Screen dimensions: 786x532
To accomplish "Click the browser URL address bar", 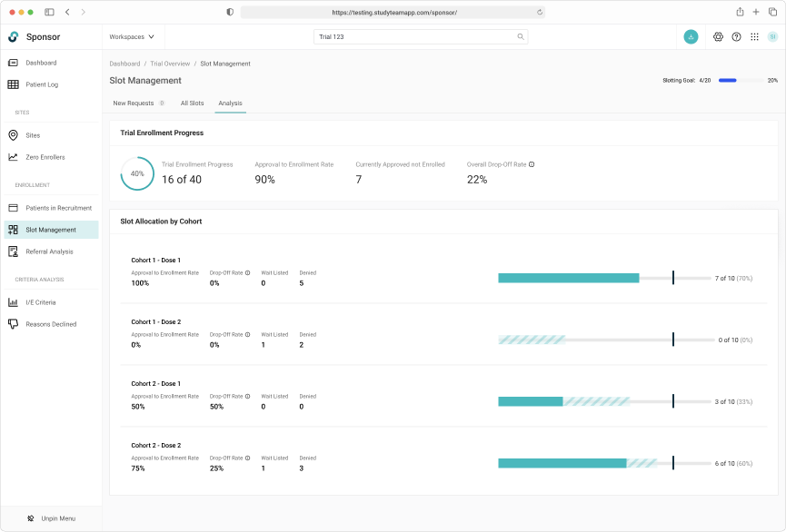I will point(393,12).
